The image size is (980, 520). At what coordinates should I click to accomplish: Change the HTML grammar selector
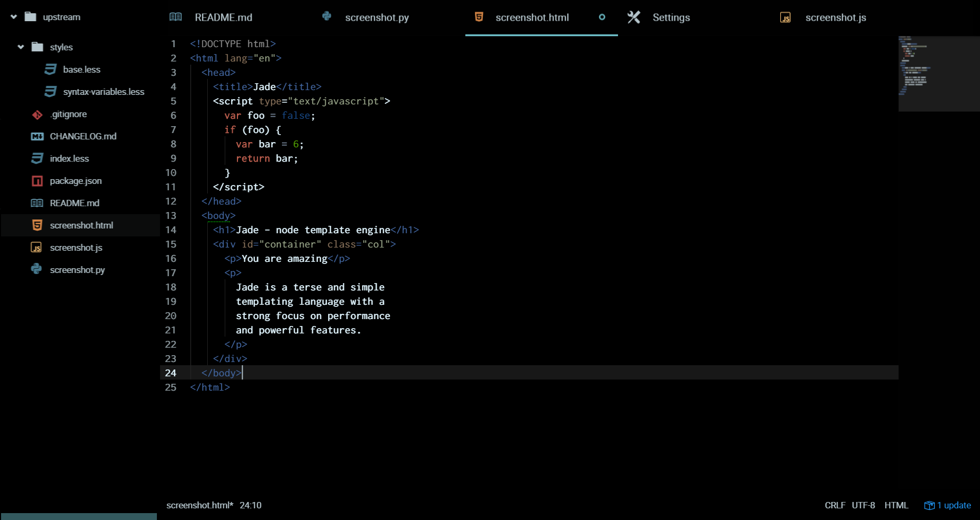pos(896,505)
